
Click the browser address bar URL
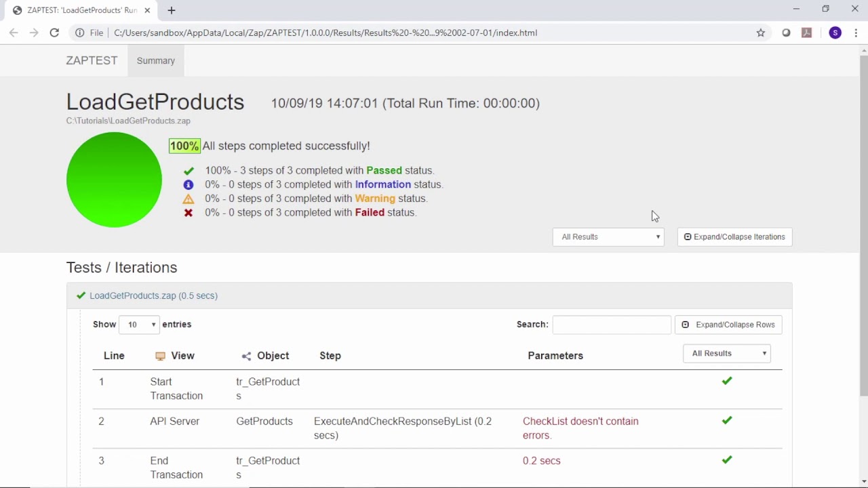[325, 33]
